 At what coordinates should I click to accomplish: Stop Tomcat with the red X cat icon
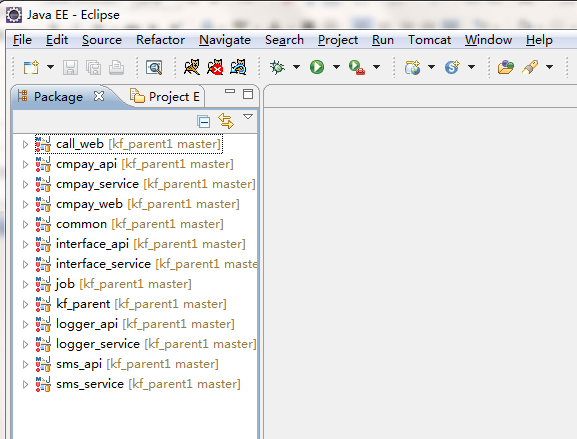click(x=215, y=67)
